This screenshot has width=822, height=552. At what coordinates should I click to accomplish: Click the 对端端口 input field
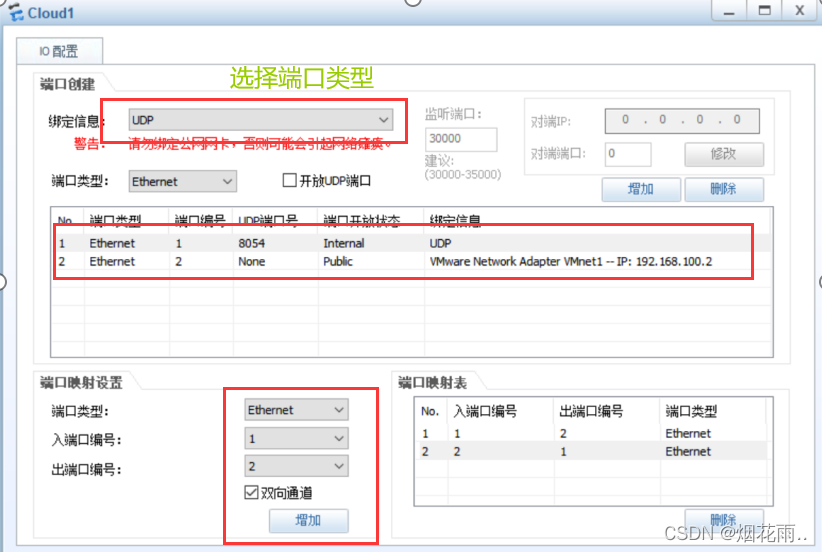[x=628, y=154]
